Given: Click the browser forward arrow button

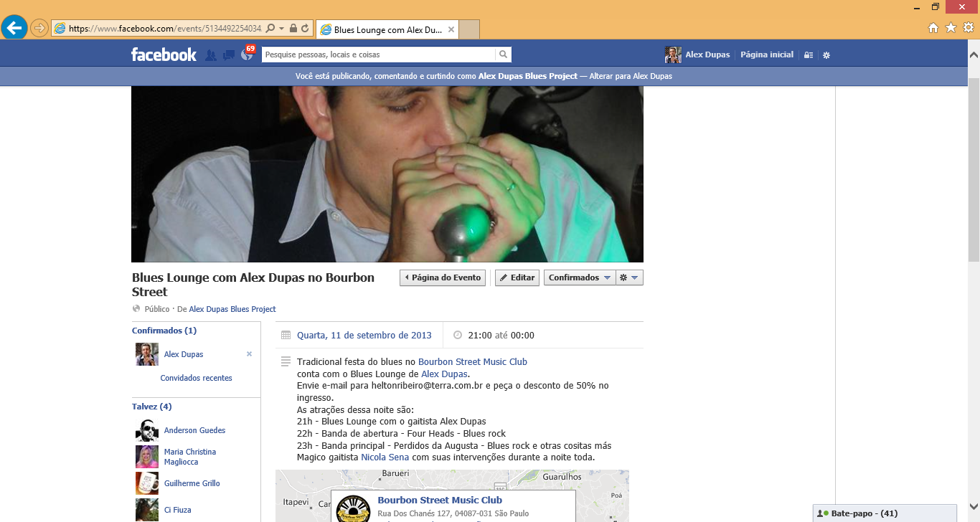Looking at the screenshot, I should 39,28.
